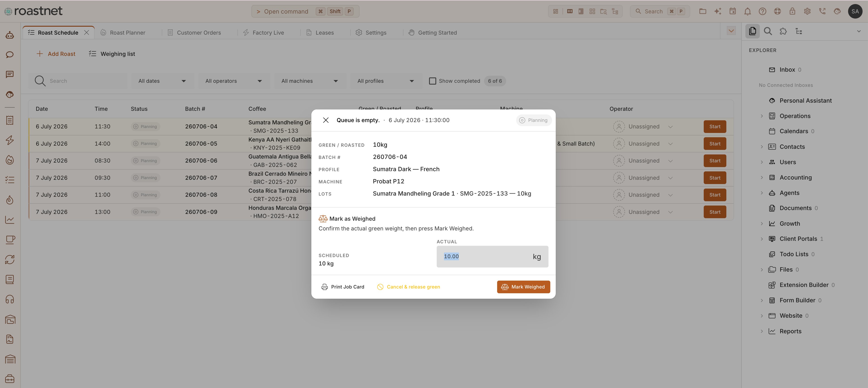Open Personal Assistant in explorer
Image resolution: width=868 pixels, height=388 pixels.
pyautogui.click(x=805, y=101)
